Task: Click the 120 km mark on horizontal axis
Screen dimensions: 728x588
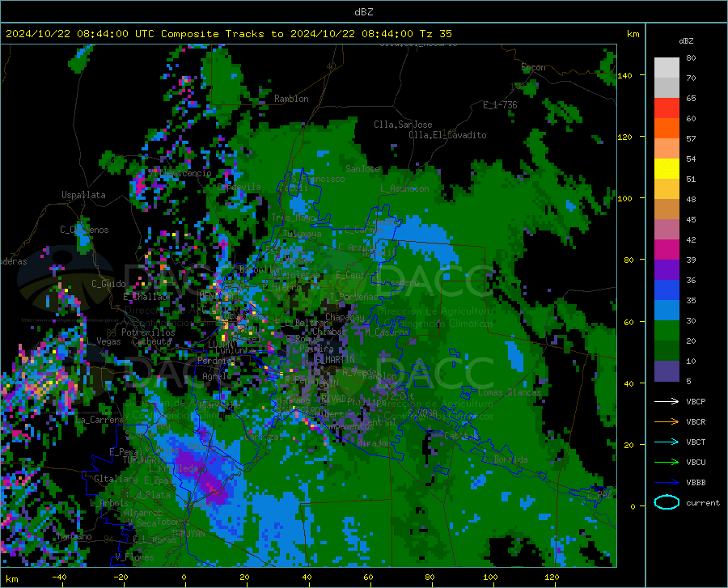Action: [x=552, y=577]
